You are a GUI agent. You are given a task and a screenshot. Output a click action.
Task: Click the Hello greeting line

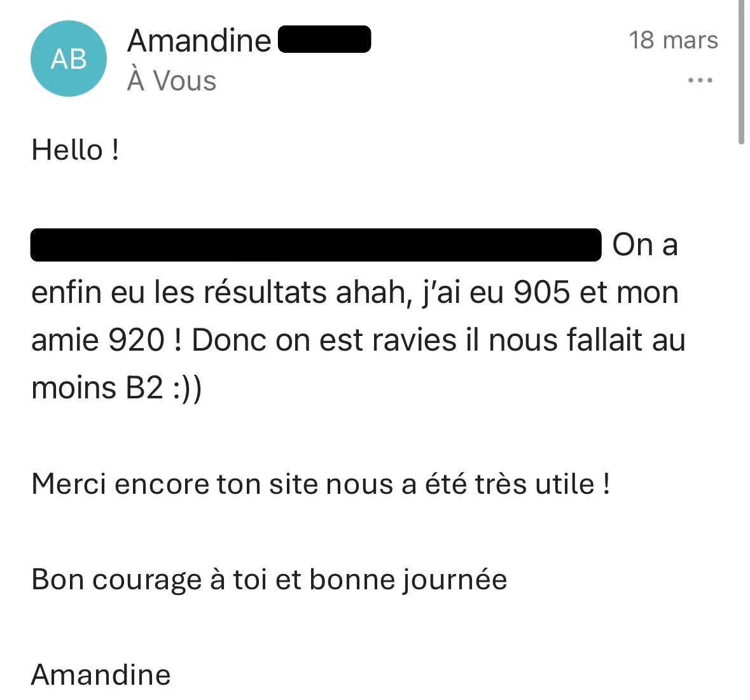[76, 150]
